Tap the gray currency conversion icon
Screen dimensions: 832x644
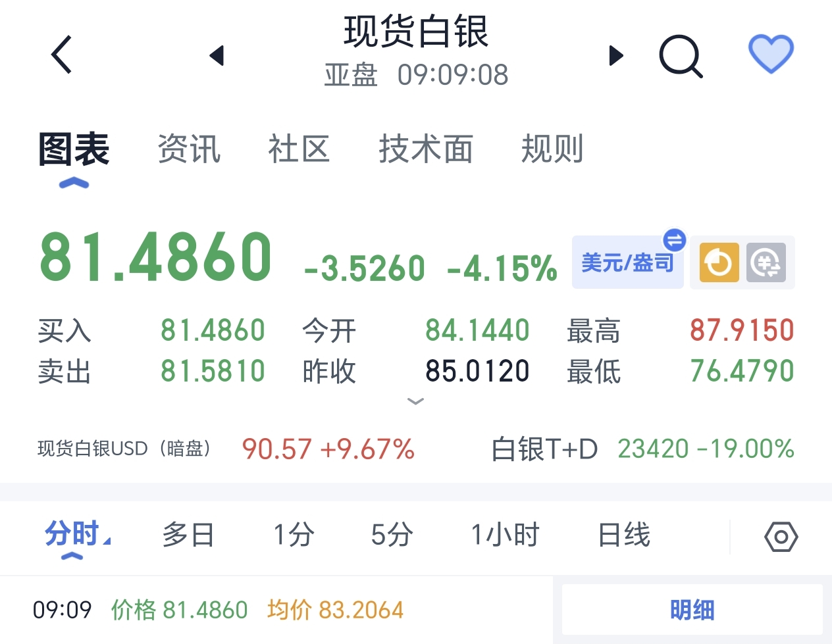click(x=766, y=262)
